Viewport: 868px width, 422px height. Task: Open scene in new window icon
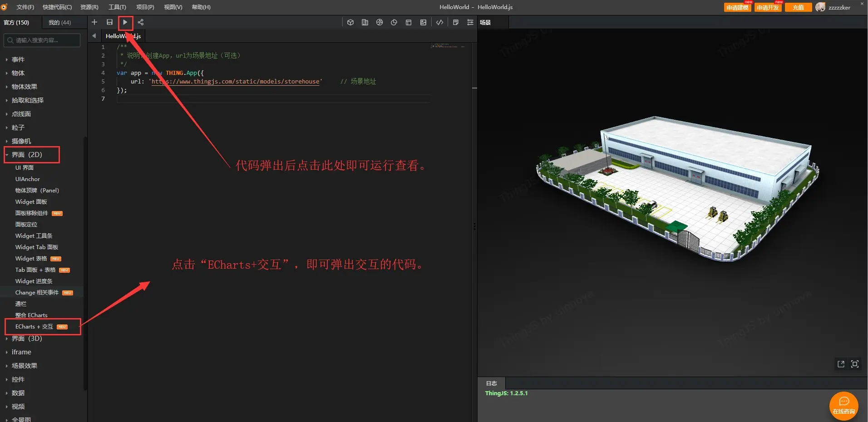tap(841, 364)
